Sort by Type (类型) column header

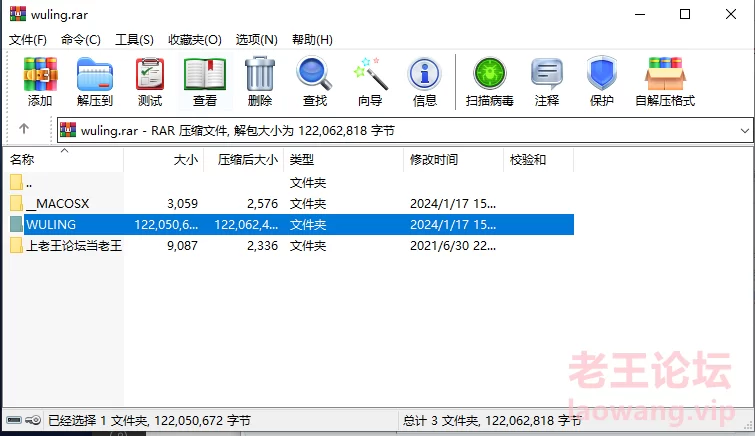tap(344, 159)
